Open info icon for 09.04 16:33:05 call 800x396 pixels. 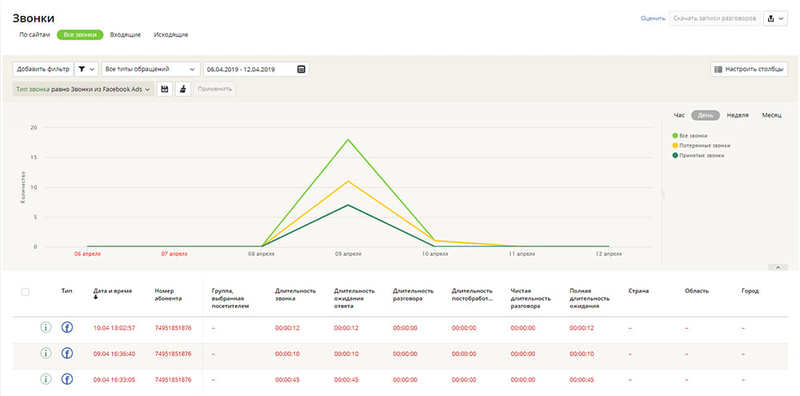[x=46, y=379]
